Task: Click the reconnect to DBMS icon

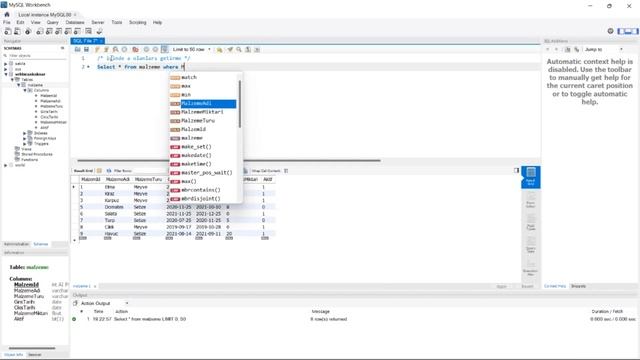Action: 99,31
